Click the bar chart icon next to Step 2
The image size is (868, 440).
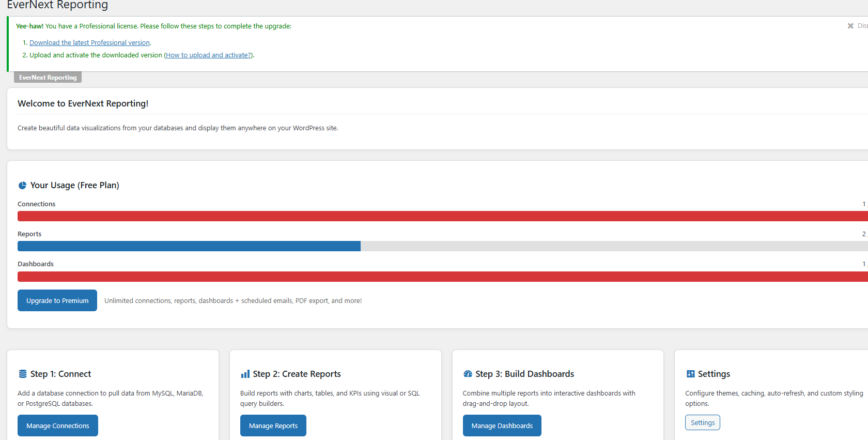[x=245, y=374]
